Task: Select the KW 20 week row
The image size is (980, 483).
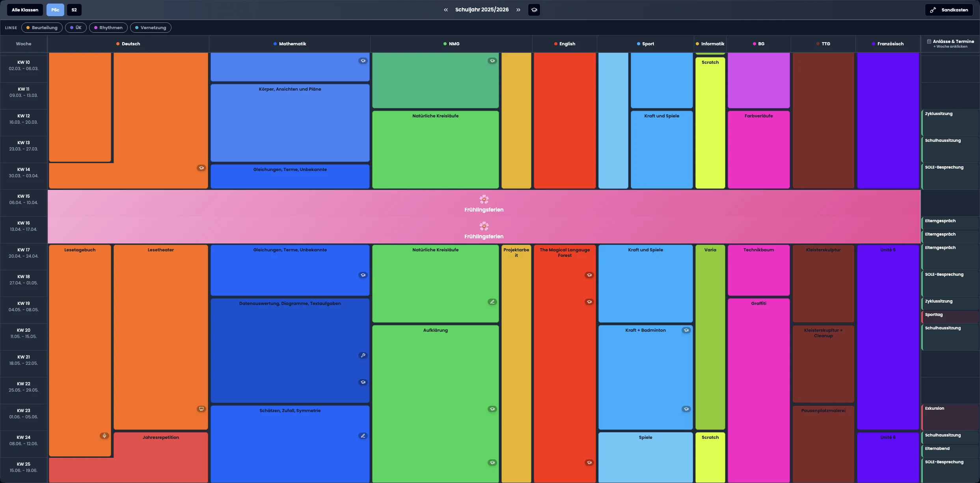Action: 24,333
